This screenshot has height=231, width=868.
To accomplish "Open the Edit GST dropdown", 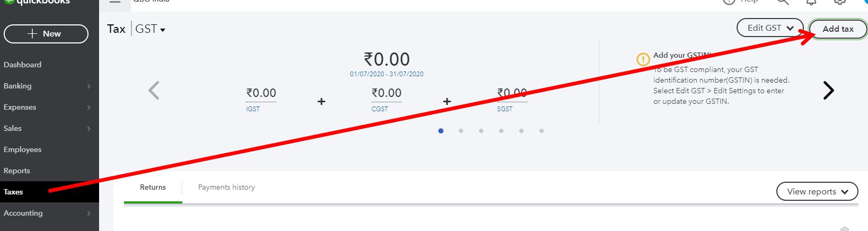I will click(770, 28).
